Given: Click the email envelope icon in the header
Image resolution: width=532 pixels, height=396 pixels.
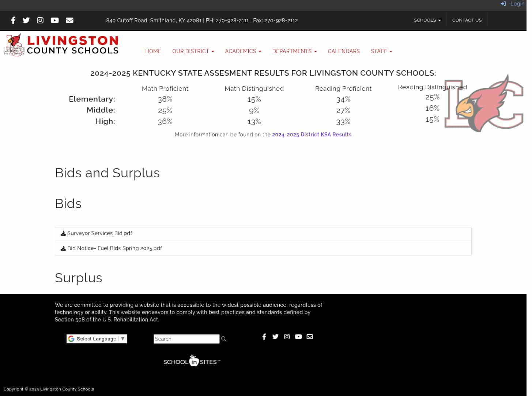Looking at the screenshot, I should click(69, 20).
